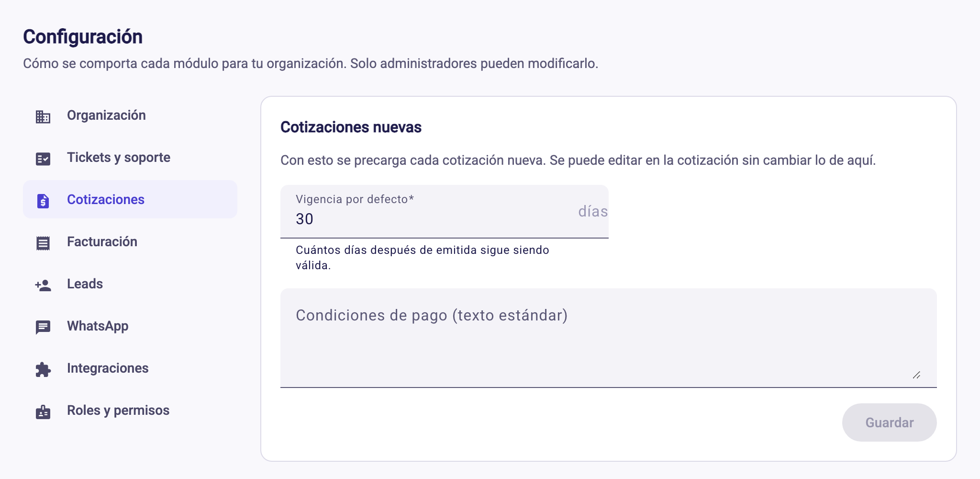Select the Cotizaciones label in sidebar
This screenshot has width=980, height=479.
tap(106, 199)
